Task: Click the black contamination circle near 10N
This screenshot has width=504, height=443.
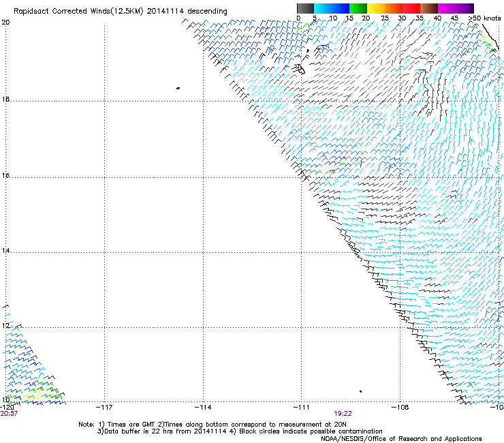Action: [361, 391]
